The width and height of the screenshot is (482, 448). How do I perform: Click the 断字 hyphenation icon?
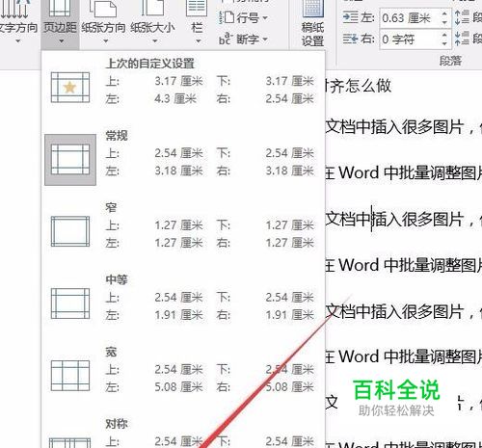pyautogui.click(x=226, y=40)
